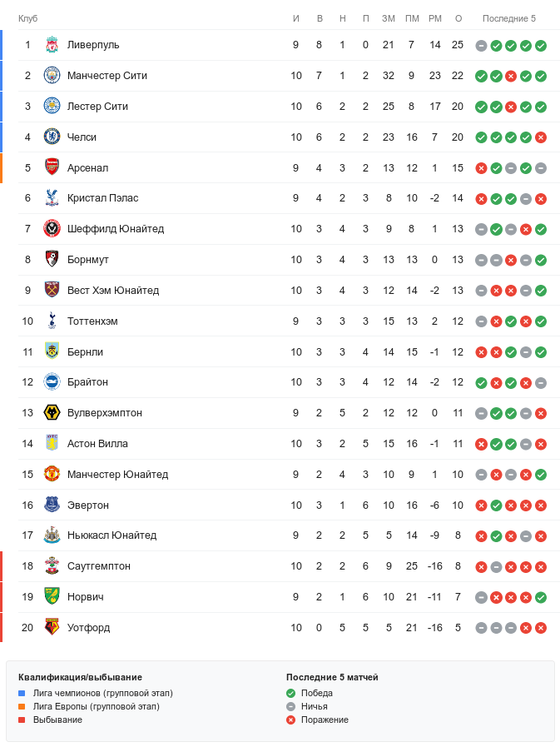Viewport: 560px width, 747px height.
Task: Click the Watford club crest icon
Action: (x=52, y=627)
